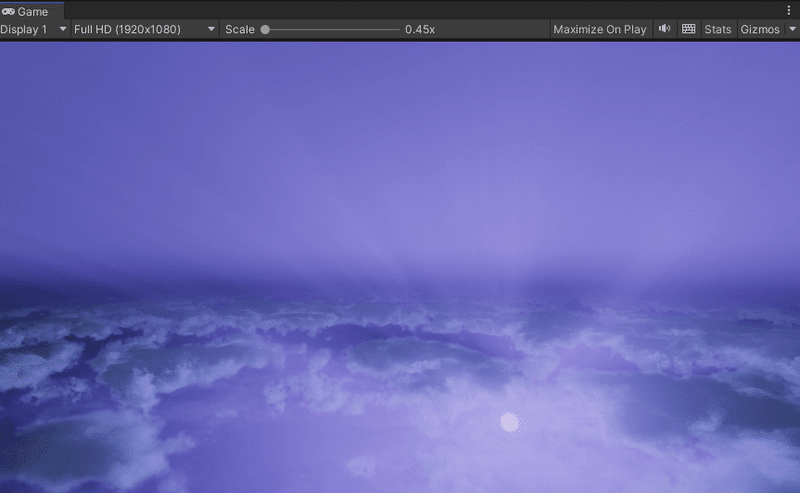
Task: Click the Scale slider handle
Action: pyautogui.click(x=265, y=30)
